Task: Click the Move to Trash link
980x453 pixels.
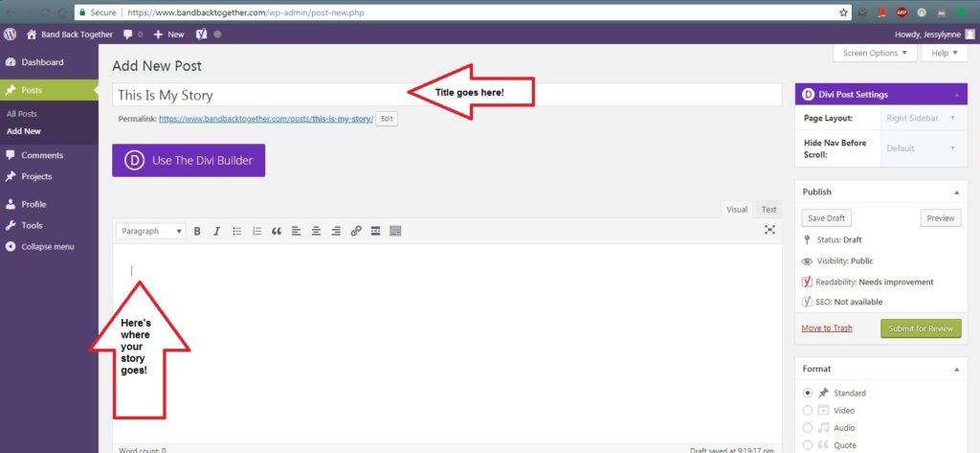Action: 829,328
